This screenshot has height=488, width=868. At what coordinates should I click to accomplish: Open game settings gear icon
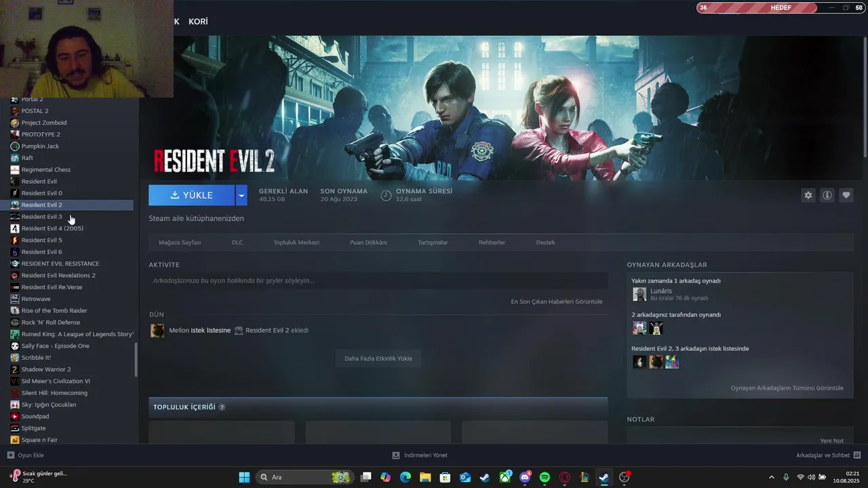(x=808, y=195)
